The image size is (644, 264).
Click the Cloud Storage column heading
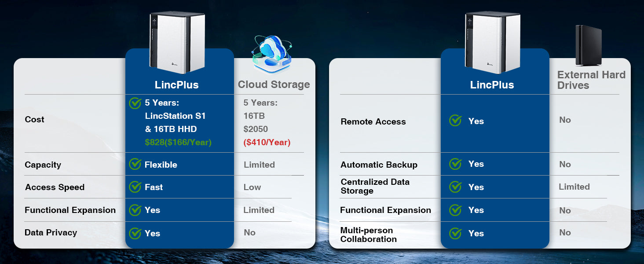(x=274, y=84)
